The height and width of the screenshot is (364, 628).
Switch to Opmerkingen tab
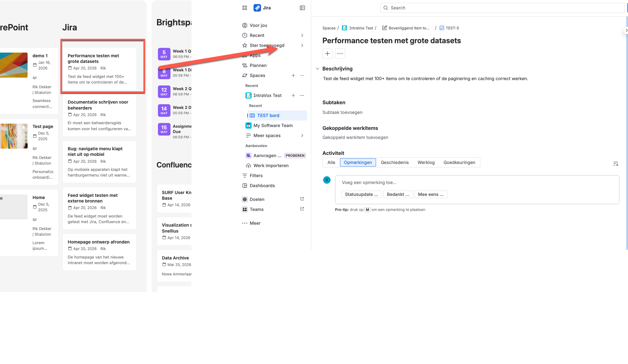point(358,162)
